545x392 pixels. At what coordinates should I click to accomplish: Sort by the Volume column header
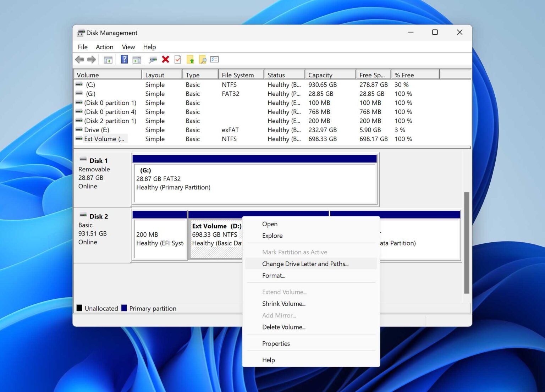(x=108, y=75)
